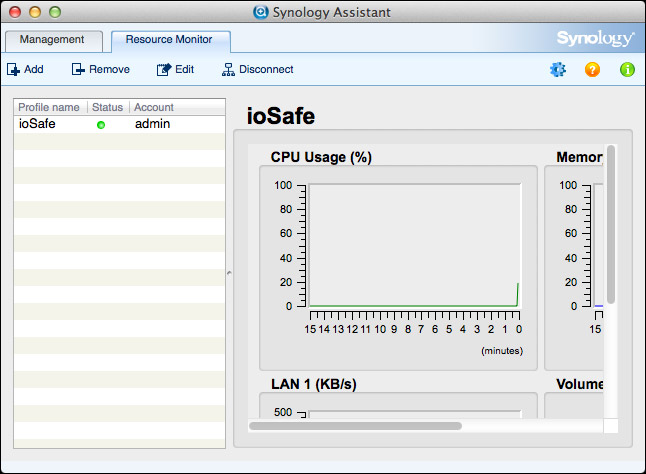646x474 pixels.
Task: Click the Add button label
Action: (x=34, y=69)
